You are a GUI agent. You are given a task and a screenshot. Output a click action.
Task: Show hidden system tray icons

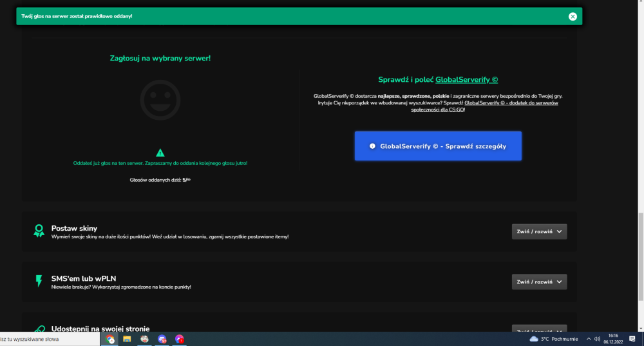[x=589, y=339]
